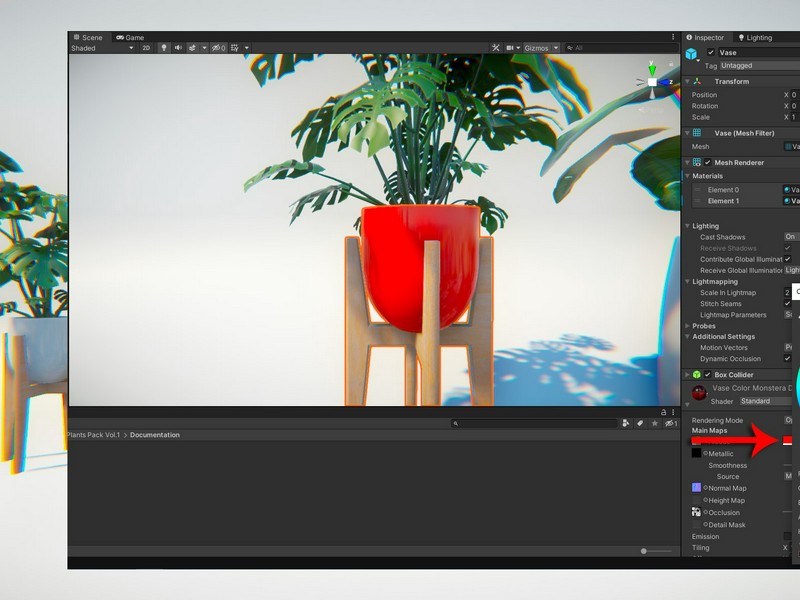800x600 pixels.
Task: Click the Mesh Renderer component icon
Action: click(x=697, y=162)
